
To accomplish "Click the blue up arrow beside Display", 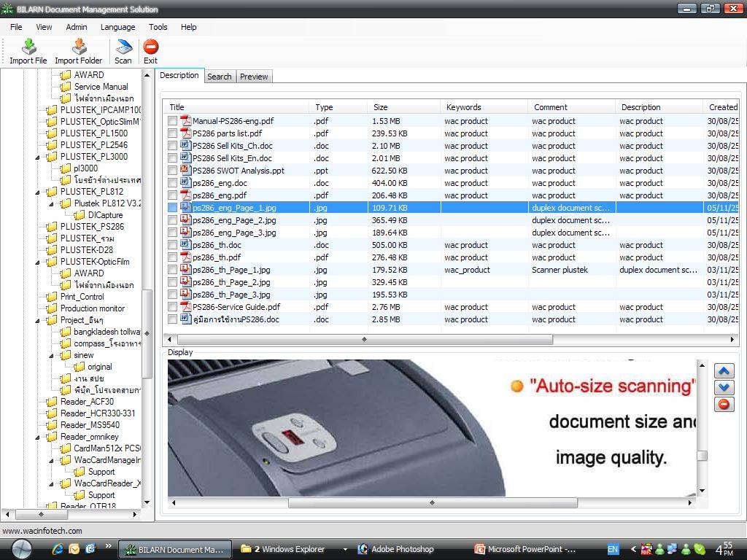I will 724,371.
